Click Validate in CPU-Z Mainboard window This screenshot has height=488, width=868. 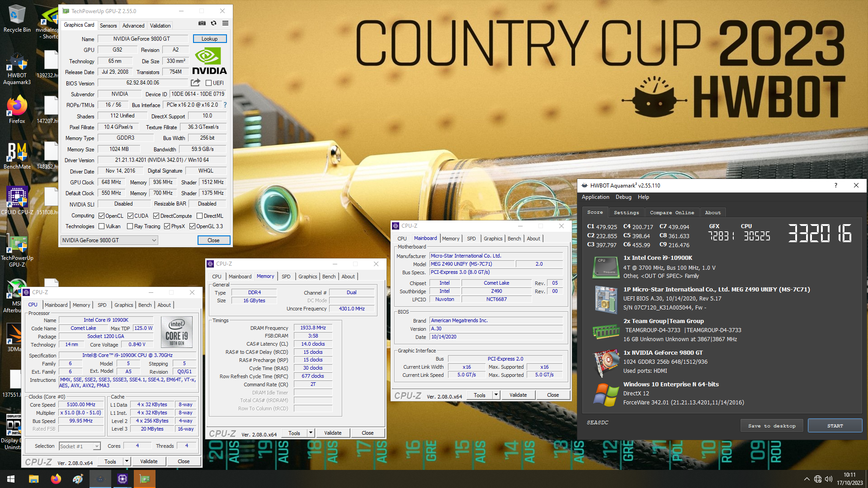518,395
